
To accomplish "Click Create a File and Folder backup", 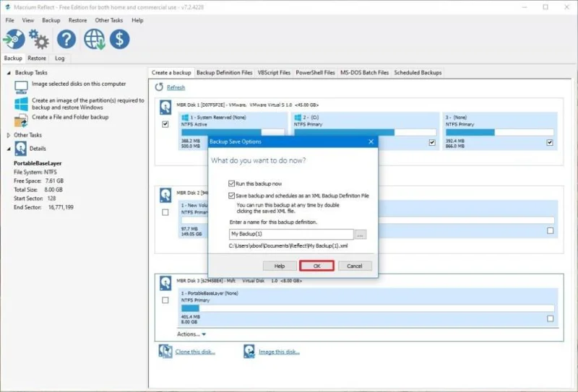I will [x=70, y=117].
